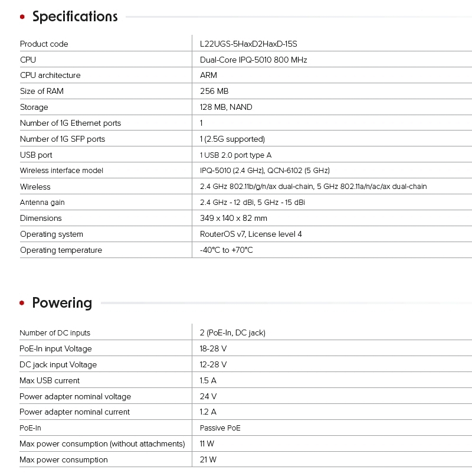This screenshot has height=476, width=472.
Task: Click the RouterOS v7, License level 4 value
Action: [251, 234]
